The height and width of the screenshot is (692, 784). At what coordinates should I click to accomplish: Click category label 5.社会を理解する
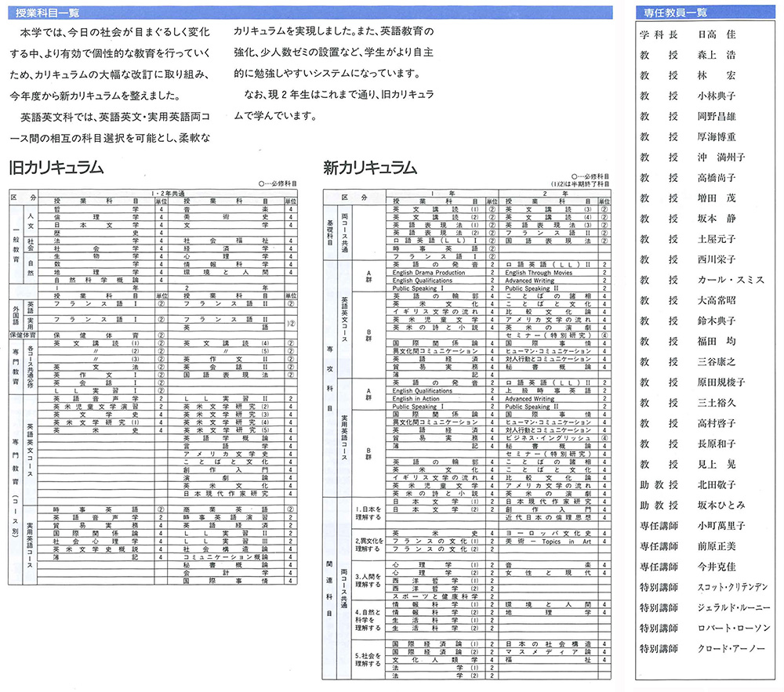click(368, 660)
